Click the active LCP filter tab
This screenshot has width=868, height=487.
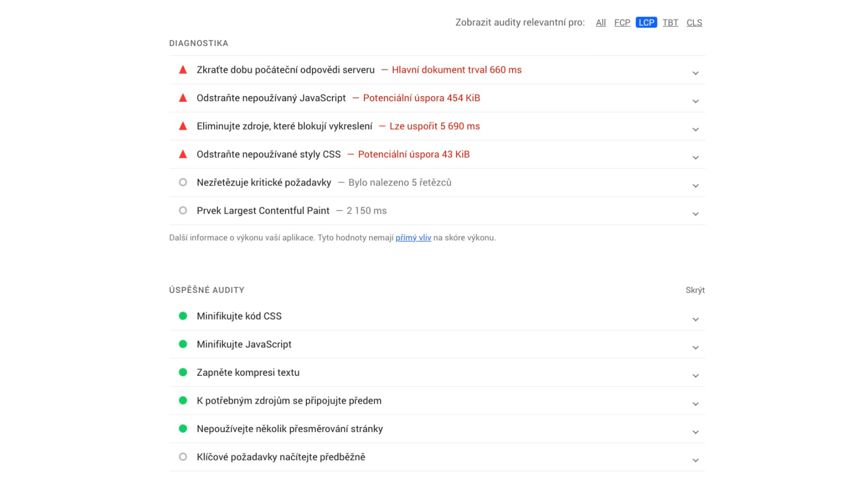[x=646, y=22]
